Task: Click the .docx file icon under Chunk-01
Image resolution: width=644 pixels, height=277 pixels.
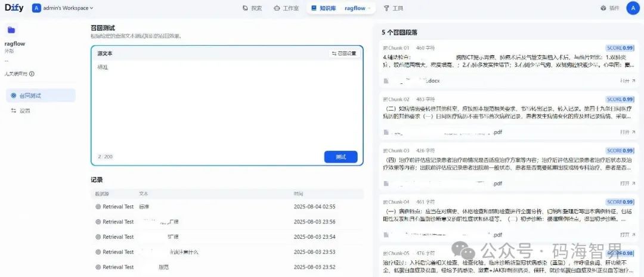Action: (x=386, y=81)
